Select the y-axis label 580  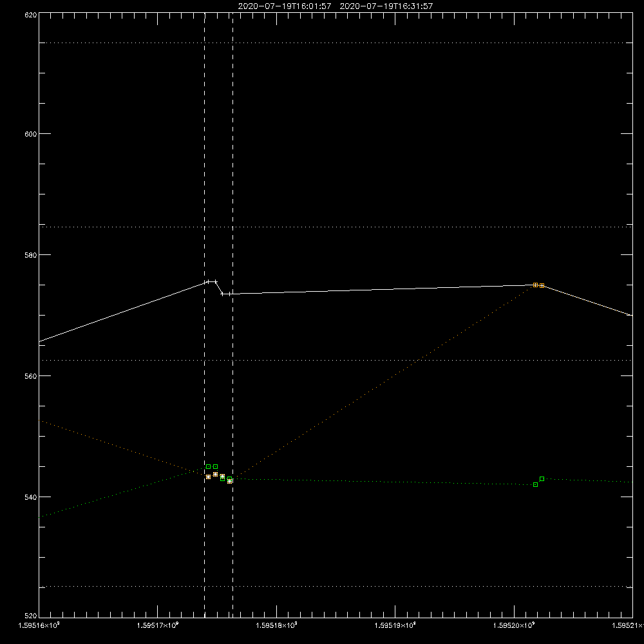(x=31, y=255)
